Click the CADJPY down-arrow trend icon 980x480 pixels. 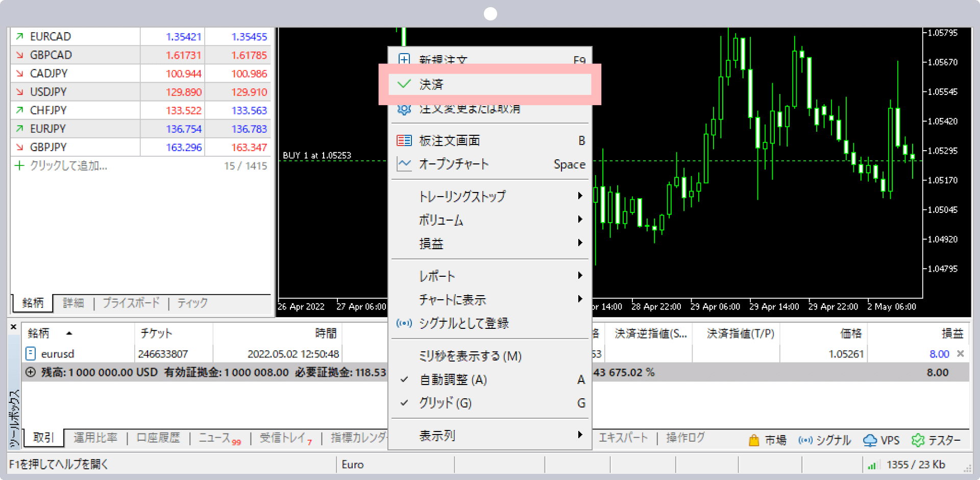point(19,74)
